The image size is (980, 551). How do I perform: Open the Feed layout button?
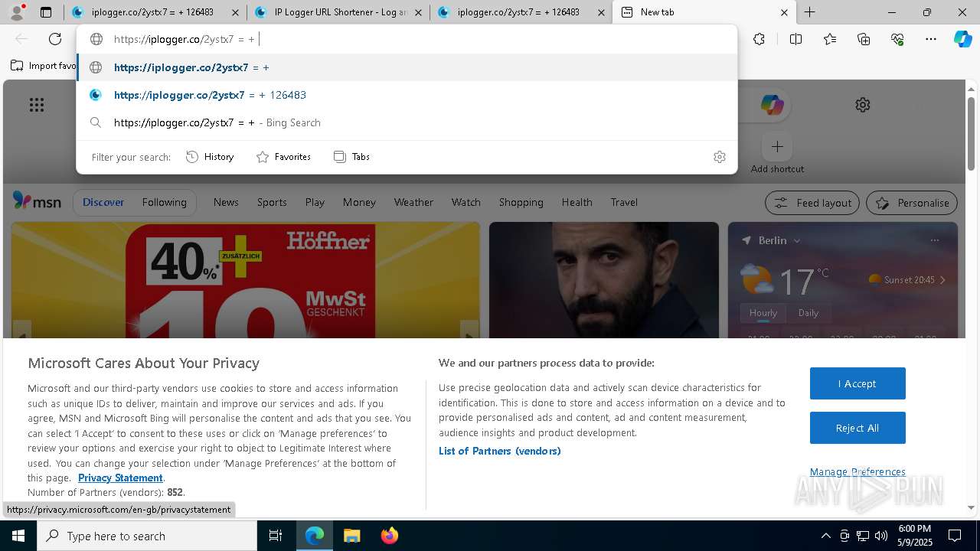pos(812,203)
